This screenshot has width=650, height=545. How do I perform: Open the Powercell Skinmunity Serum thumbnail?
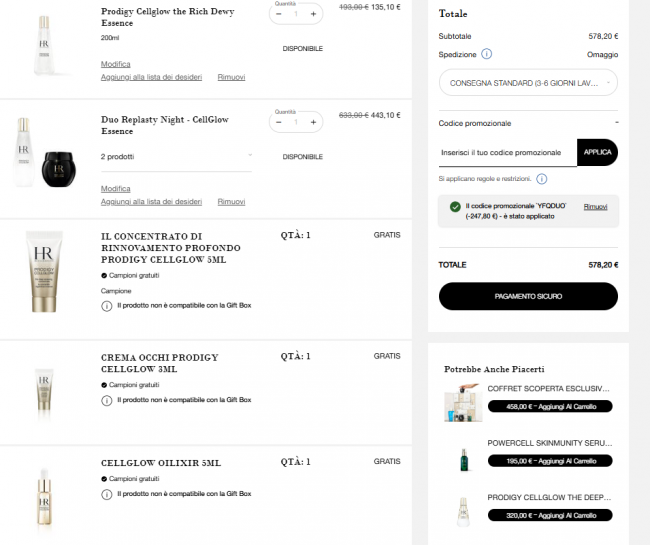pos(464,459)
